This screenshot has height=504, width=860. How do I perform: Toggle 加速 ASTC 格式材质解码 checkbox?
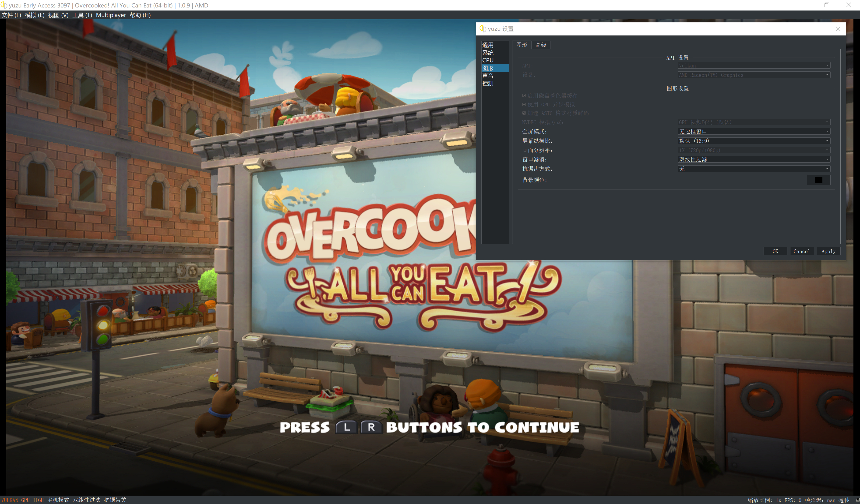tap(524, 113)
